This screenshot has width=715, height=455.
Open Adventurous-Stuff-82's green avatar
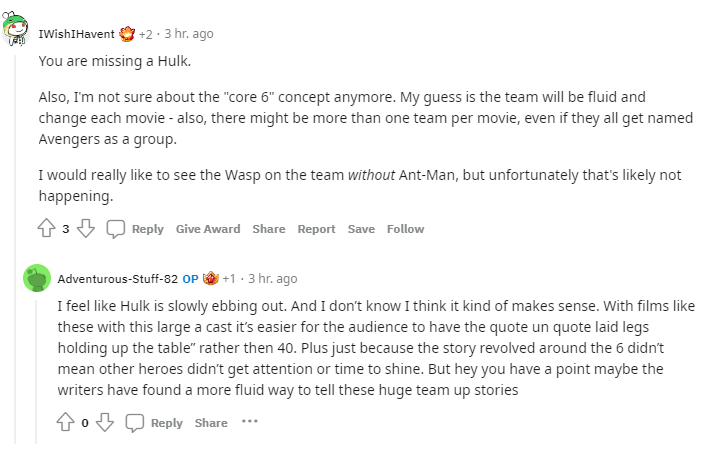(x=37, y=278)
